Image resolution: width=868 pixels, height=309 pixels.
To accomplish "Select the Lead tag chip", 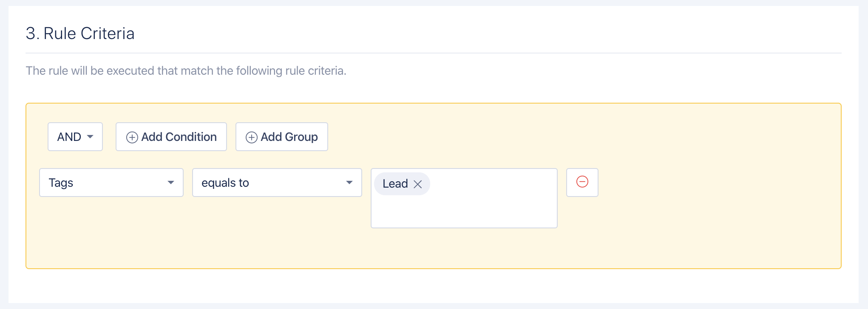I will click(395, 184).
